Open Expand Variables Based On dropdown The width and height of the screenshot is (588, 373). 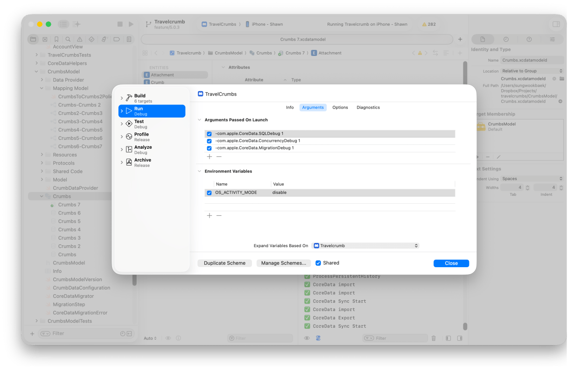click(x=365, y=246)
